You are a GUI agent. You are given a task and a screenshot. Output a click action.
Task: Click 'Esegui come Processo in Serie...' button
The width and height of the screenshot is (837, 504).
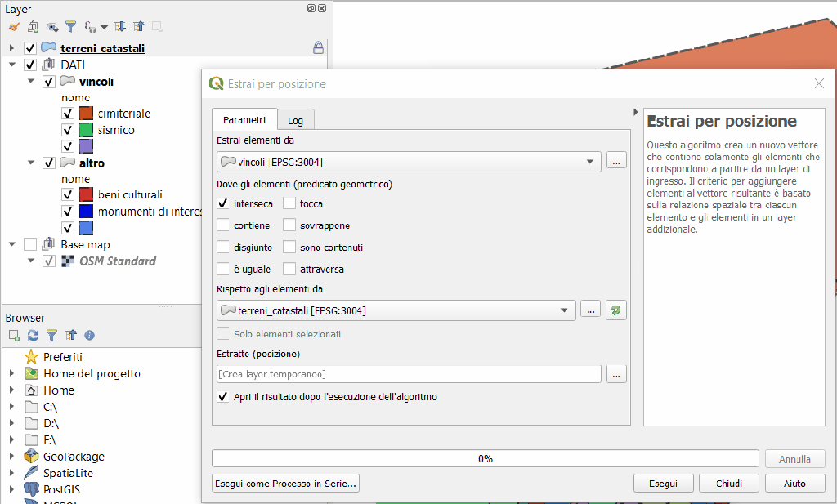pyautogui.click(x=285, y=483)
